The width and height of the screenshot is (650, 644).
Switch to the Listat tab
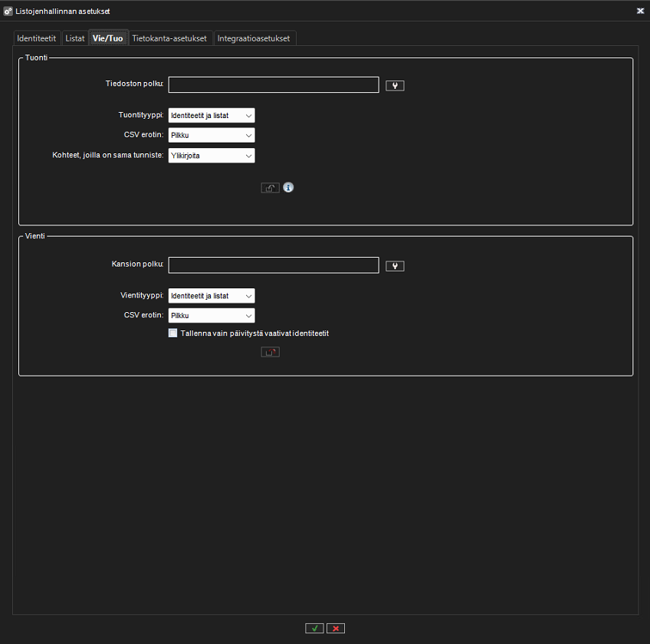(75, 38)
